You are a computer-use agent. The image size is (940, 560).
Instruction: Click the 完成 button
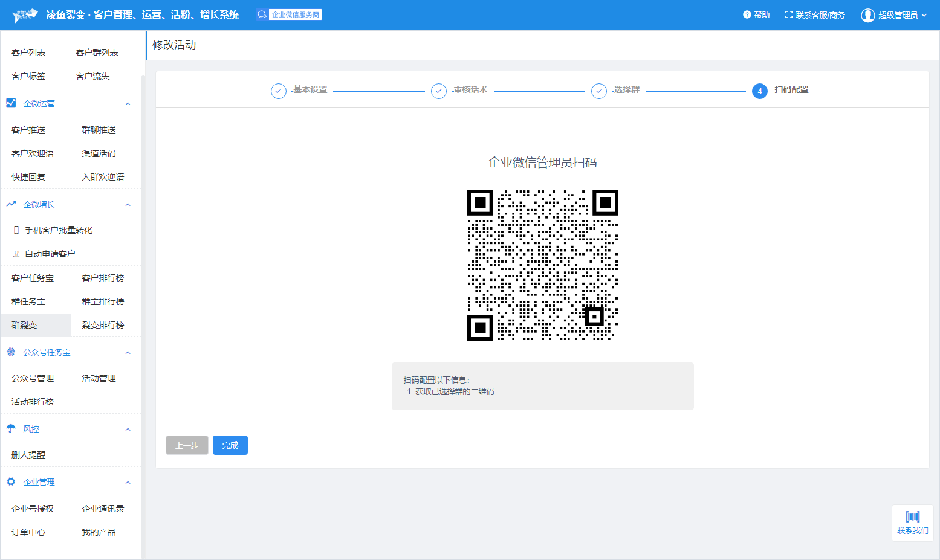(x=230, y=445)
